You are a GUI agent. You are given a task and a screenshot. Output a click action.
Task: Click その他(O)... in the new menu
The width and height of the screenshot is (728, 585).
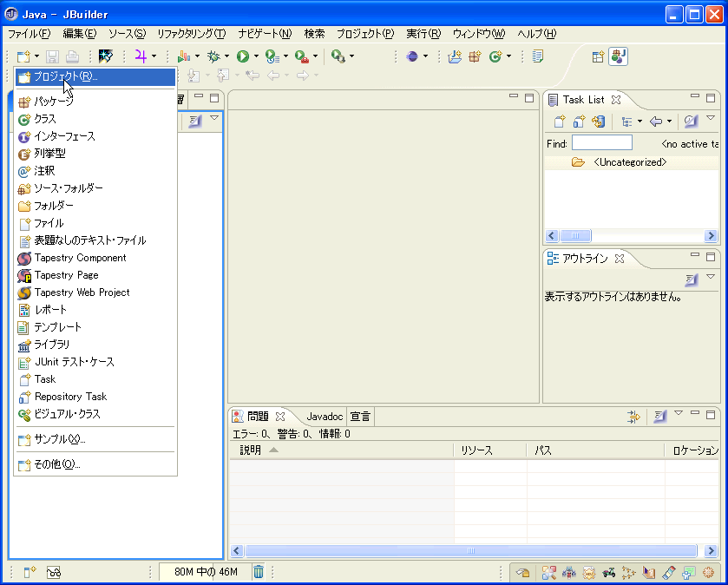57,464
